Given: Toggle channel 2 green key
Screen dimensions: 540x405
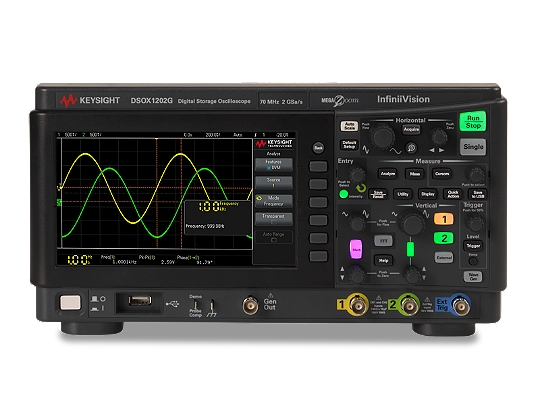Looking at the screenshot, I should click(444, 238).
